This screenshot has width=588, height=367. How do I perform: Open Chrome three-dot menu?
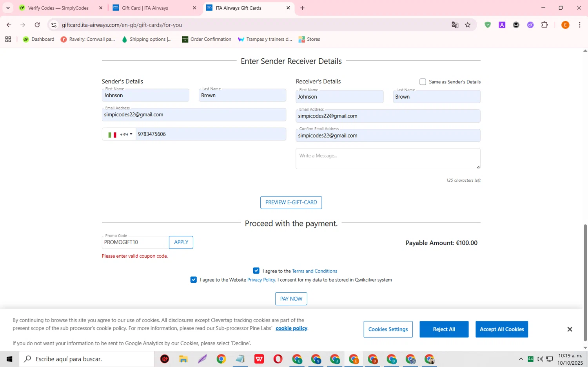pyautogui.click(x=579, y=25)
